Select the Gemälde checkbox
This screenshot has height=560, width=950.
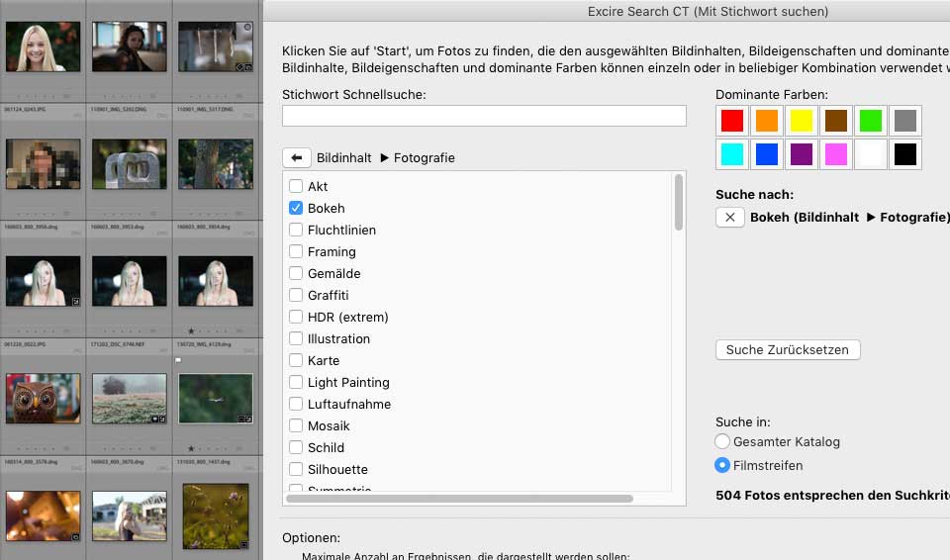296,273
